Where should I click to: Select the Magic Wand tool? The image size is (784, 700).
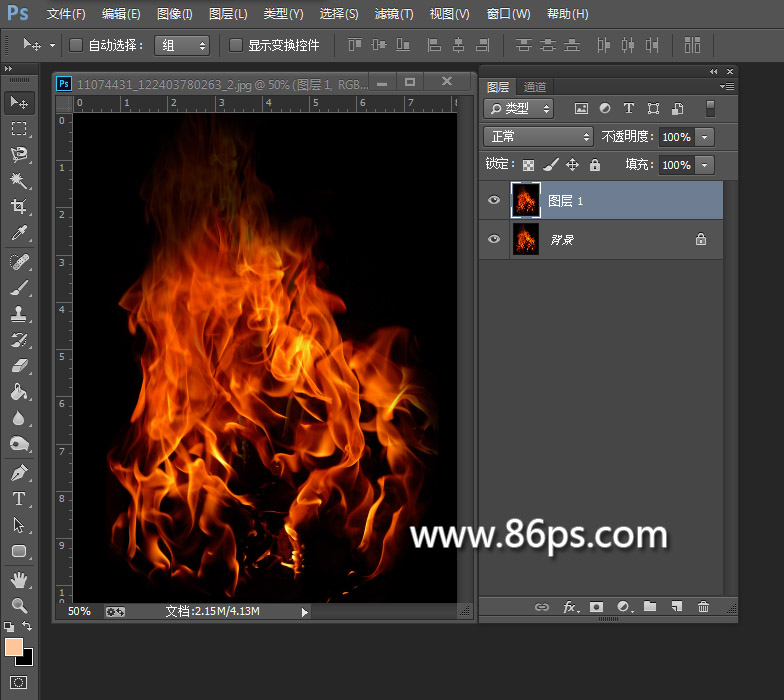point(19,180)
